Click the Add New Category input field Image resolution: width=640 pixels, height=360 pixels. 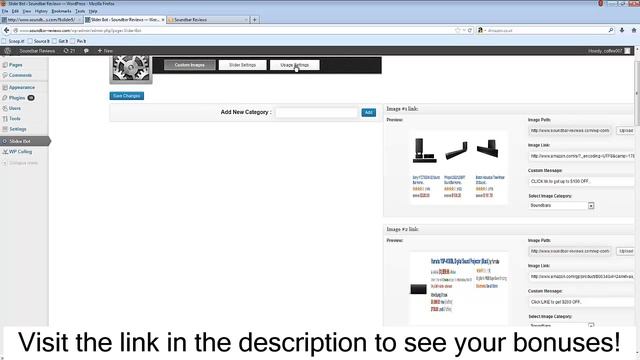pyautogui.click(x=317, y=112)
